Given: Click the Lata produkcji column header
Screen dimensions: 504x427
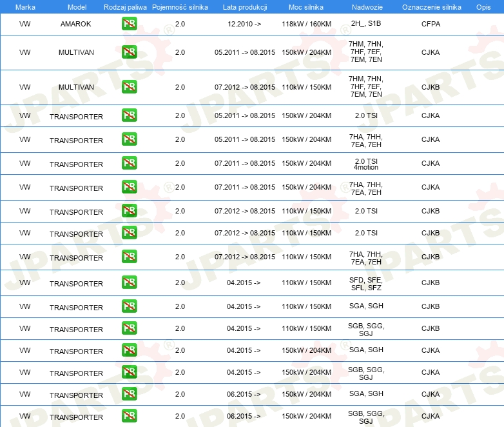Looking at the screenshot, I should [244, 7].
